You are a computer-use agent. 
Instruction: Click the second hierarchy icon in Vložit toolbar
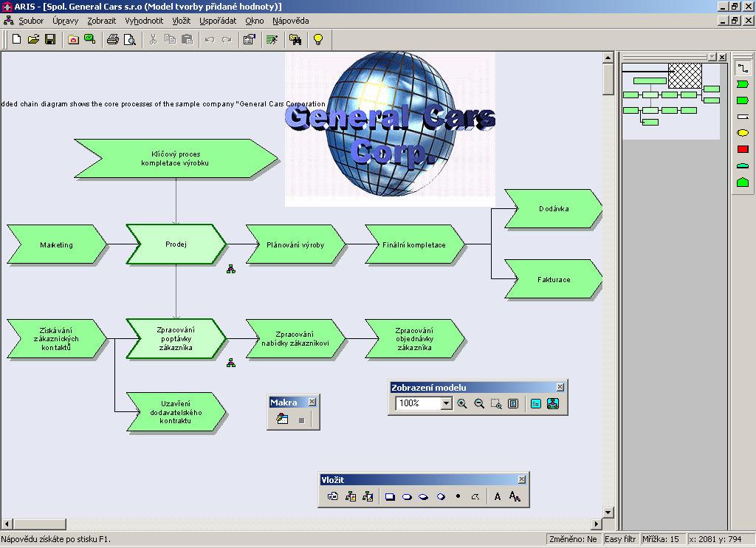click(x=351, y=496)
